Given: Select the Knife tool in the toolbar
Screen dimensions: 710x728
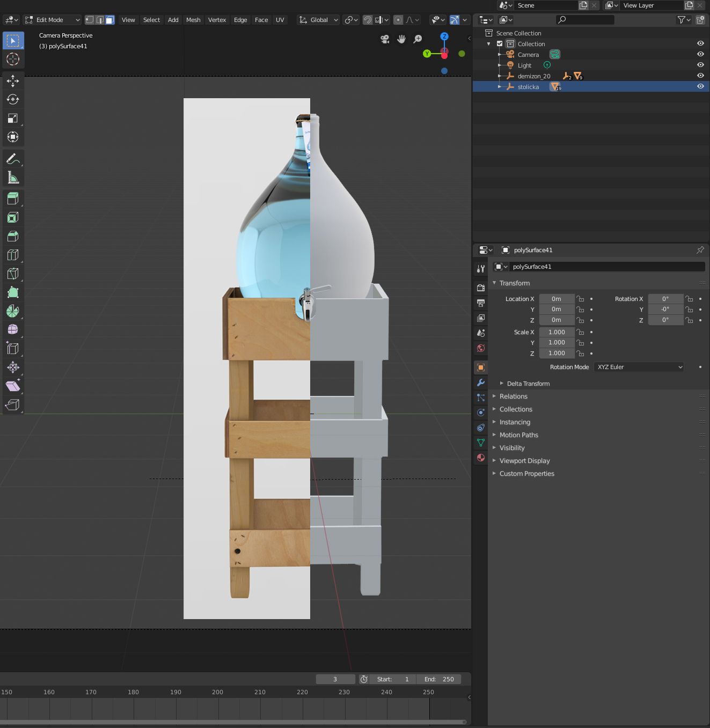Looking at the screenshot, I should coord(13,274).
